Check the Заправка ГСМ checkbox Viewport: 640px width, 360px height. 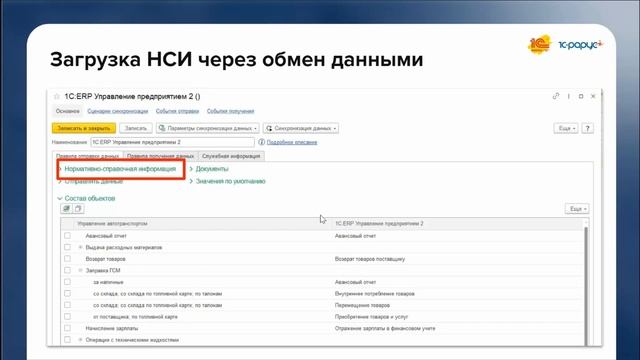coord(67,270)
